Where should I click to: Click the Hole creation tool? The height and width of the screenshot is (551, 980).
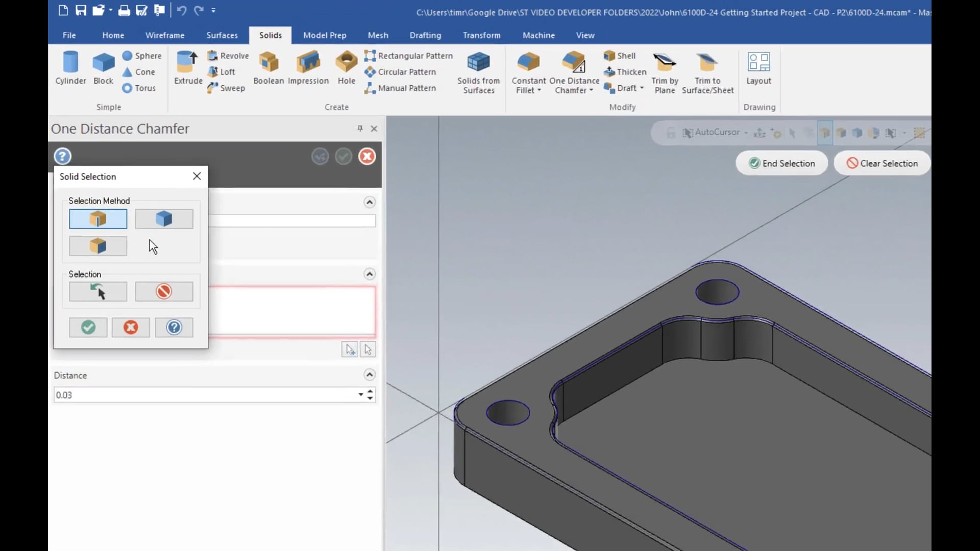[x=347, y=67]
